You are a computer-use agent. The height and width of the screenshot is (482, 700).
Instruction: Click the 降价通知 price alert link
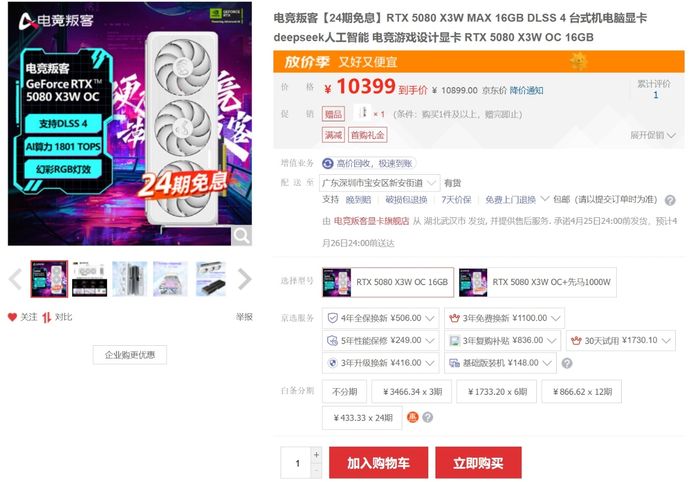tap(526, 90)
